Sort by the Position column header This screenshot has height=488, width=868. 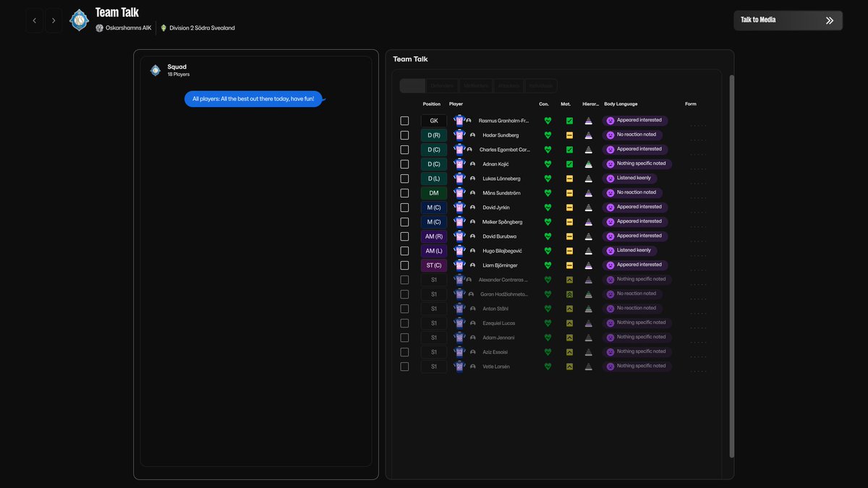coord(432,104)
